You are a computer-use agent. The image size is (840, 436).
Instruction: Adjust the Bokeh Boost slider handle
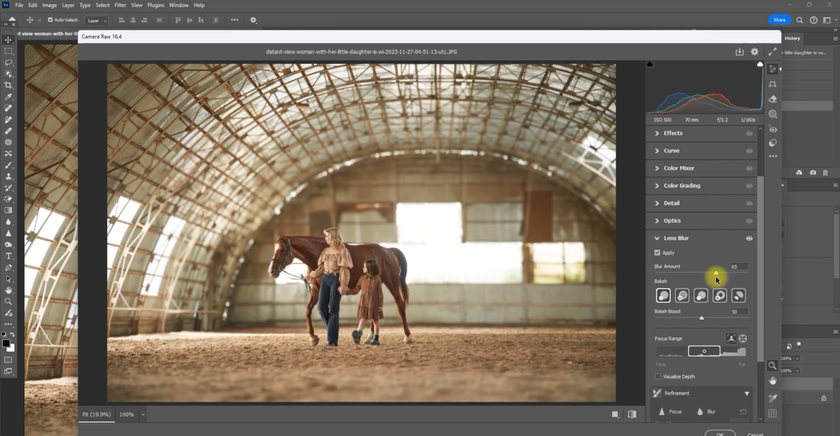pos(701,318)
